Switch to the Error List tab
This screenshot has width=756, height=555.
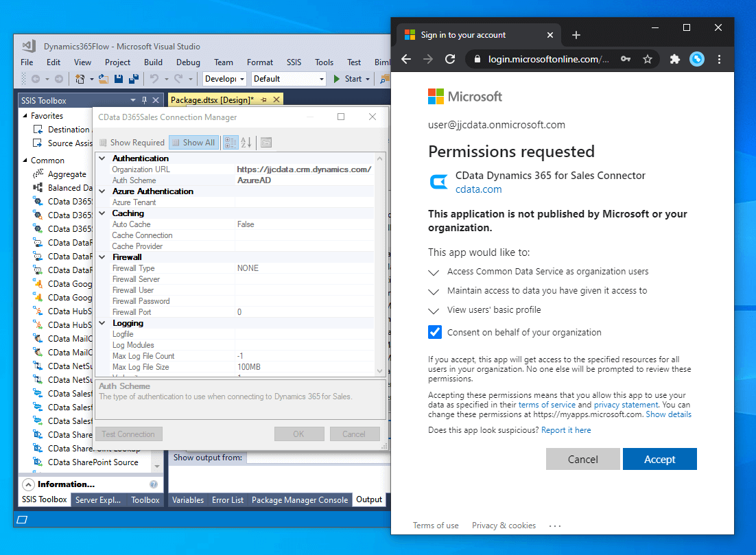(227, 499)
